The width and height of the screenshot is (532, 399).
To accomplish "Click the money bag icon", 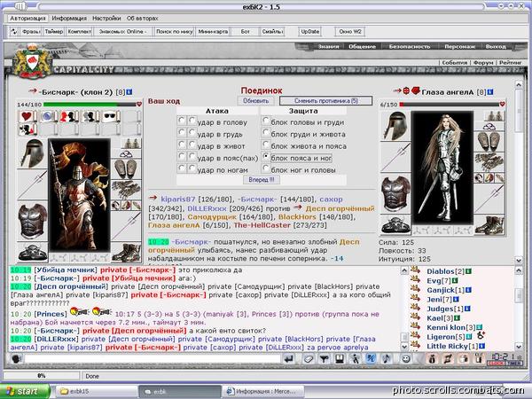I will [x=432, y=358].
